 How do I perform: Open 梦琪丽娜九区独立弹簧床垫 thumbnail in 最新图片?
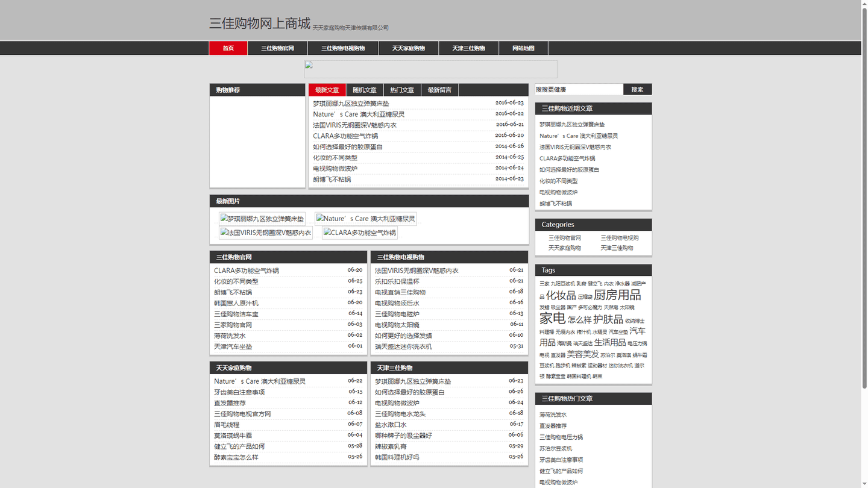(262, 219)
